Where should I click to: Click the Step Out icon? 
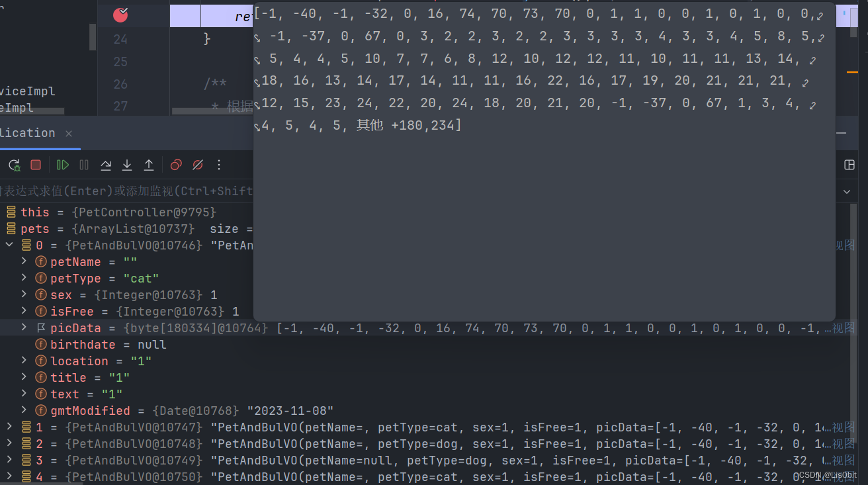click(x=149, y=165)
